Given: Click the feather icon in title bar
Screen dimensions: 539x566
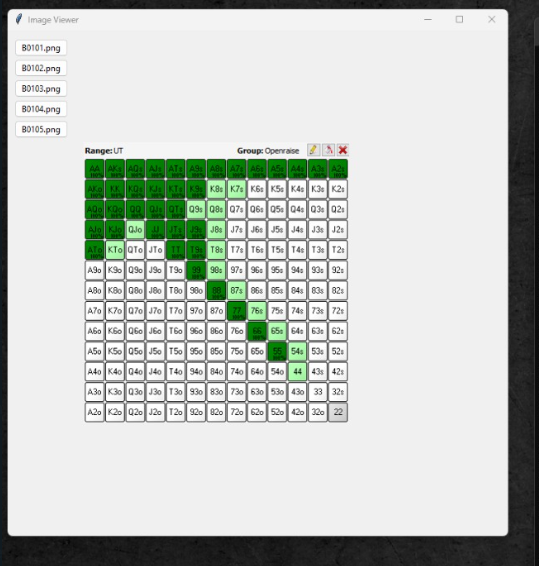Looking at the screenshot, I should click(19, 19).
